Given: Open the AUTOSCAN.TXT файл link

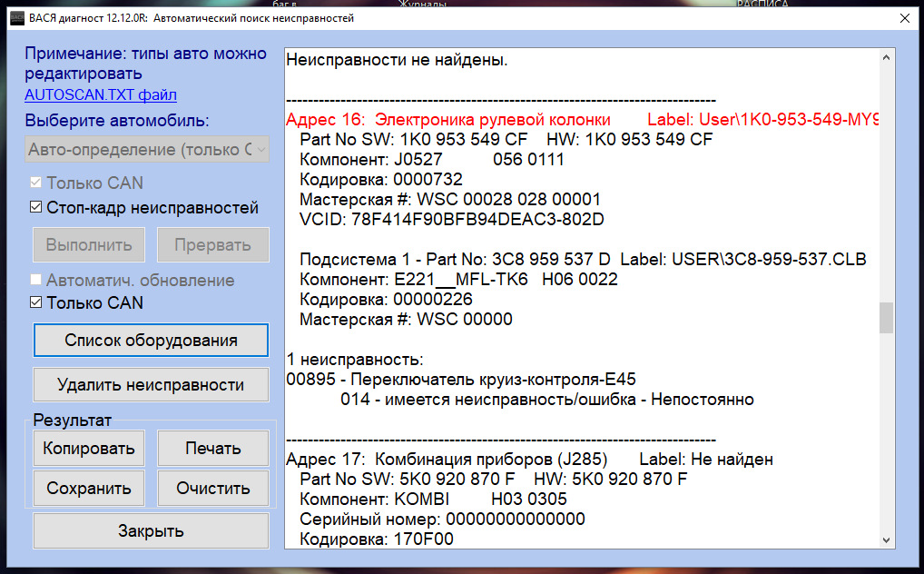Looking at the screenshot, I should pos(101,94).
